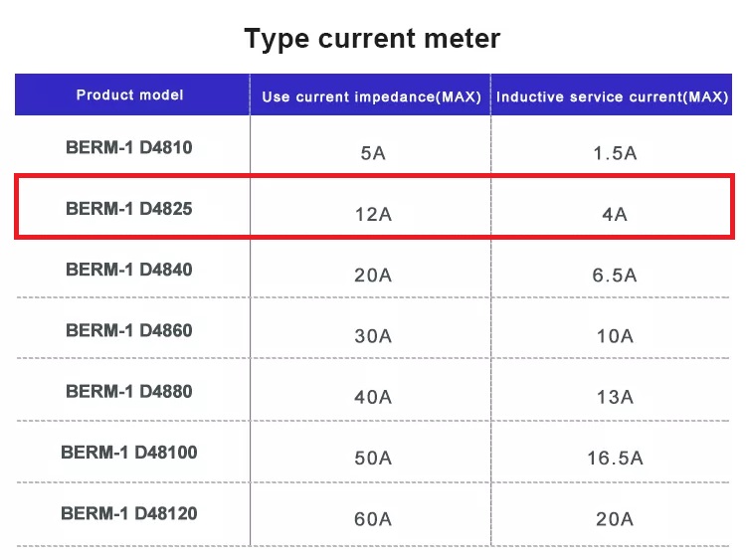Click the 1.5A inductive current value
This screenshot has height=560, width=746.
tap(615, 153)
